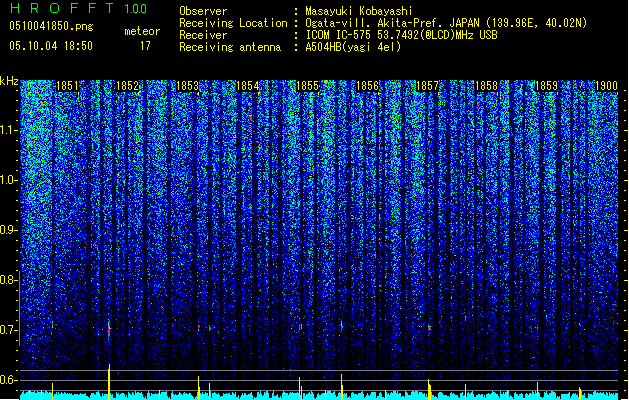629x400 pixels.
Task: Click the A504HB(yagi 4el) antenna text
Action: (353, 47)
